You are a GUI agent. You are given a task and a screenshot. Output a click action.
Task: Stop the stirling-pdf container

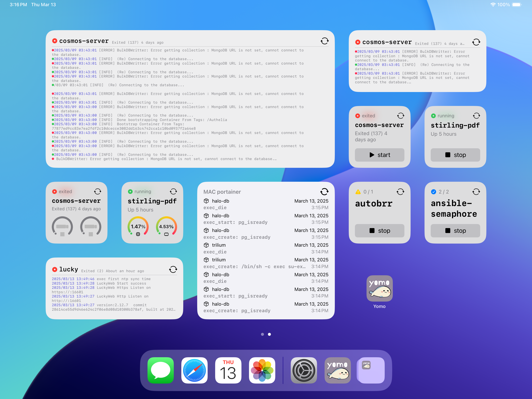pyautogui.click(x=455, y=155)
